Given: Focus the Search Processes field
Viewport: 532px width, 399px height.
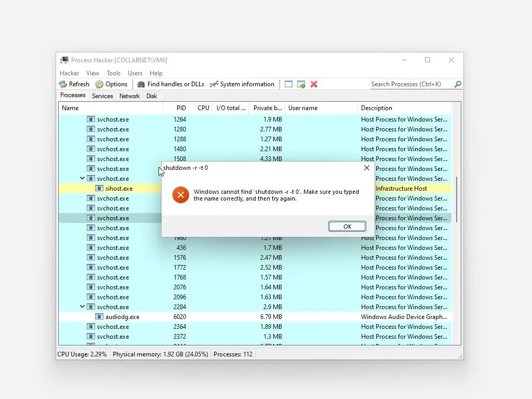Looking at the screenshot, I should tap(412, 84).
